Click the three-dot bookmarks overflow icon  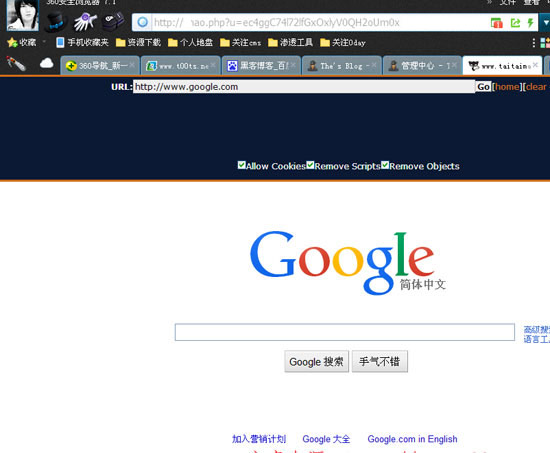tap(534, 43)
